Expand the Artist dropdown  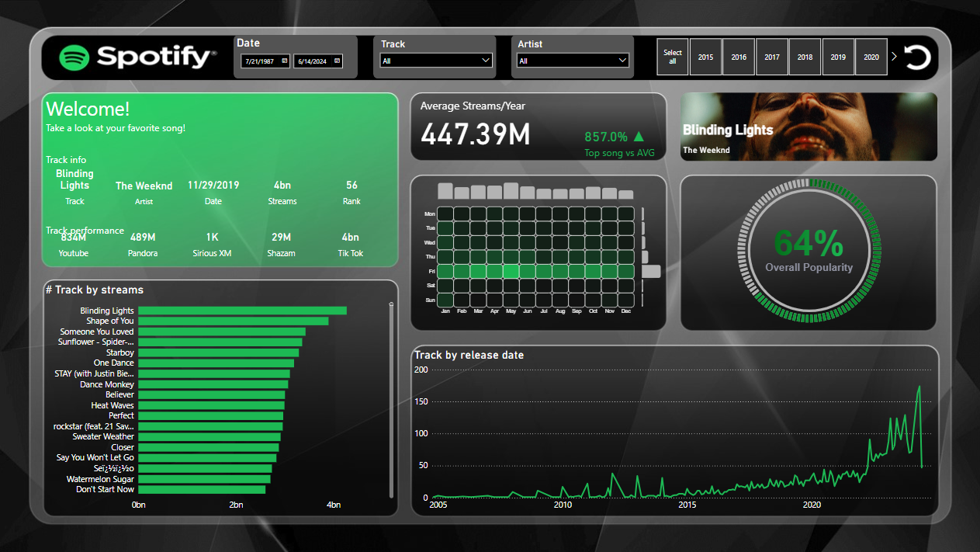tap(622, 61)
